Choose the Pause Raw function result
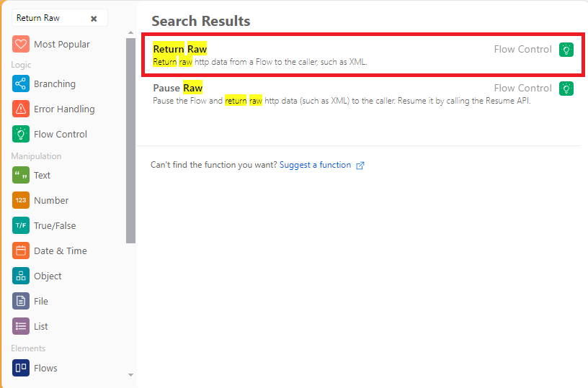588x388 pixels. 362,94
